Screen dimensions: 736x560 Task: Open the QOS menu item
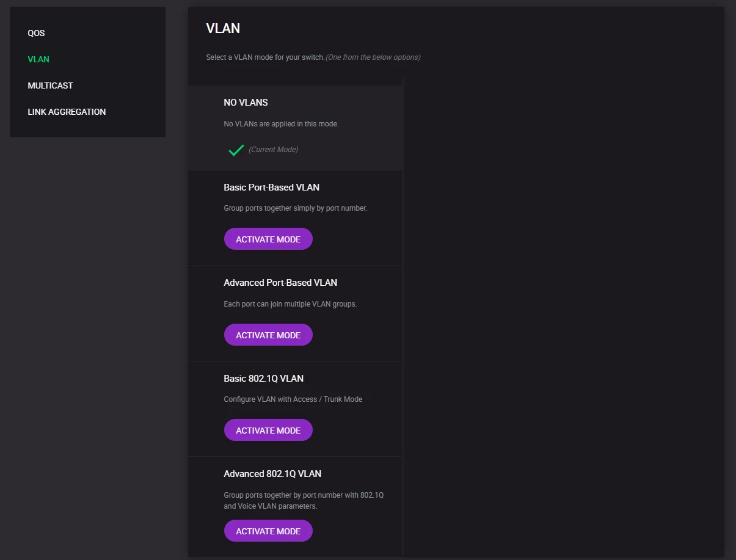tap(36, 33)
